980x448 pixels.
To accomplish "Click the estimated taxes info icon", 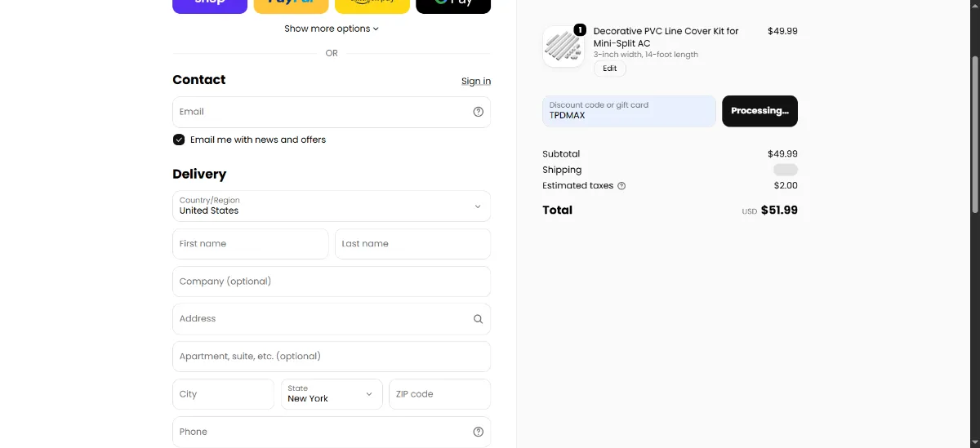I will click(621, 186).
